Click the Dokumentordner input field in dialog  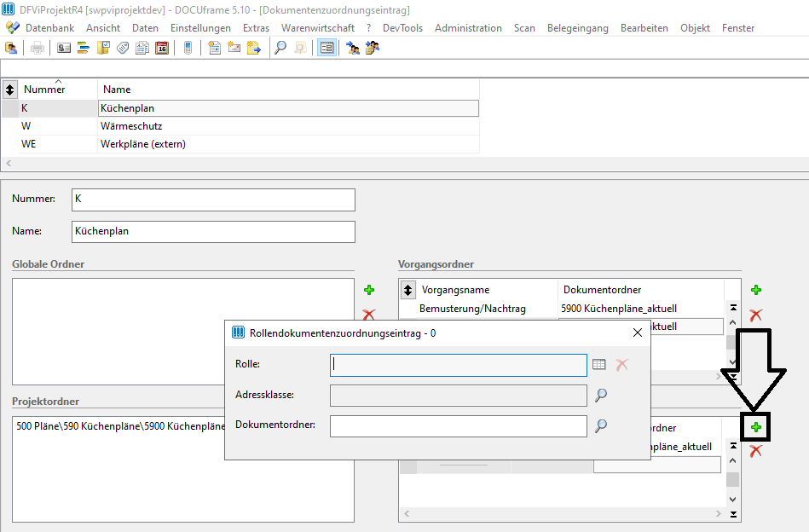click(x=458, y=425)
